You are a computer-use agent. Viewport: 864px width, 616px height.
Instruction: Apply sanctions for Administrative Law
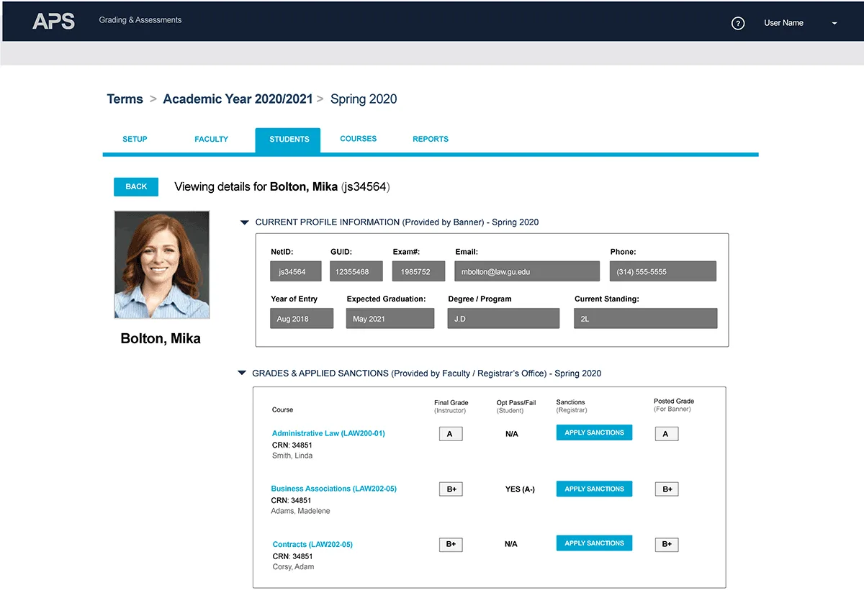(x=594, y=432)
